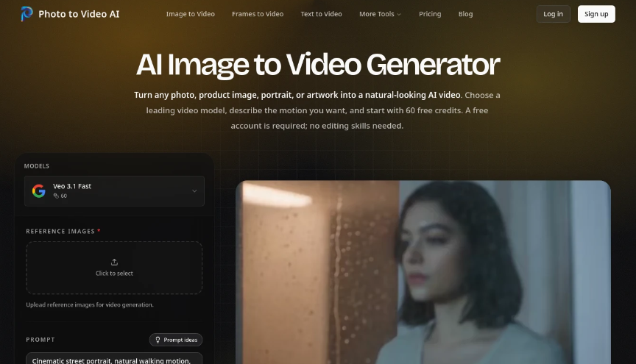The width and height of the screenshot is (636, 364).
Task: Click the 'Click to select' text
Action: (114, 274)
